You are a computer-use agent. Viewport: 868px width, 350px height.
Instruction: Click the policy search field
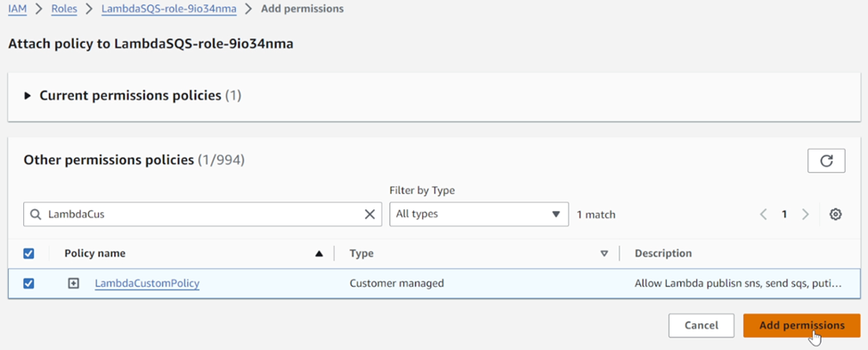pos(203,215)
